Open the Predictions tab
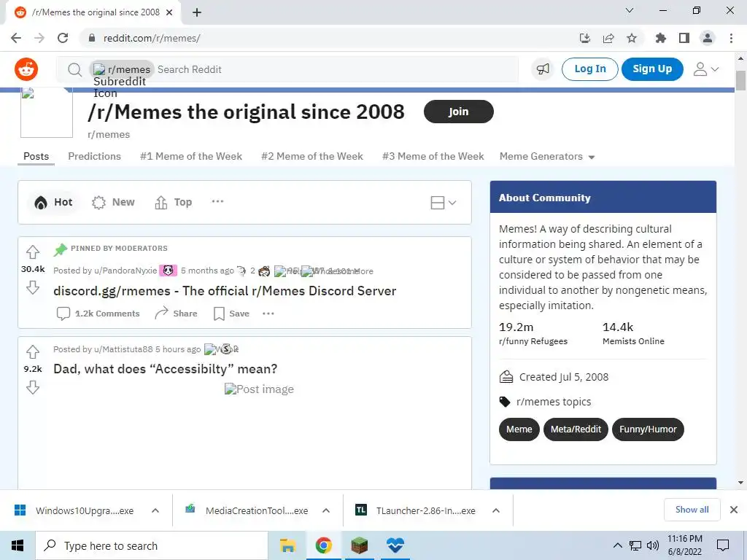This screenshot has width=747, height=560. click(94, 156)
